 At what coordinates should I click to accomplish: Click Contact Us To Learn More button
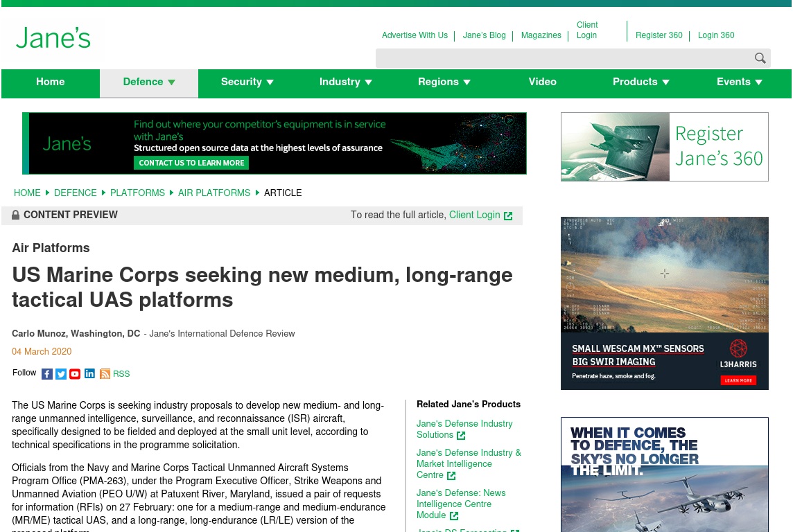191,163
